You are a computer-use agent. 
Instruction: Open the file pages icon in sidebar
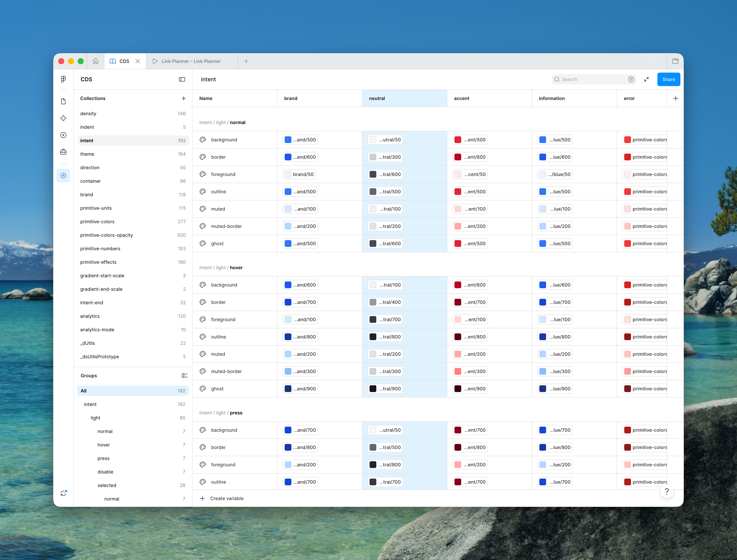click(63, 101)
